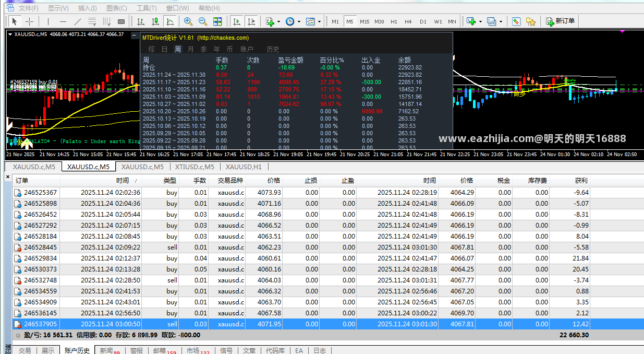Set timeframe to M15
The height and width of the screenshot is (354, 644).
pos(364,21)
